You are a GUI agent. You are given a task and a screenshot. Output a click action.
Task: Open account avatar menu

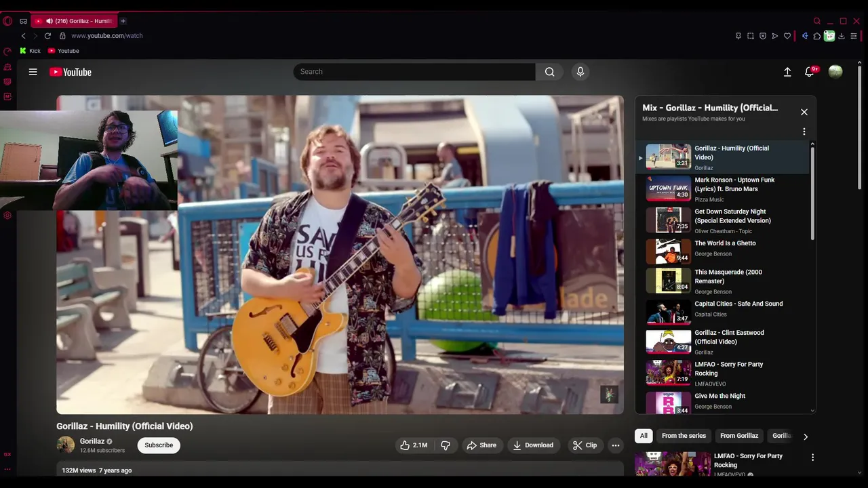(x=835, y=72)
